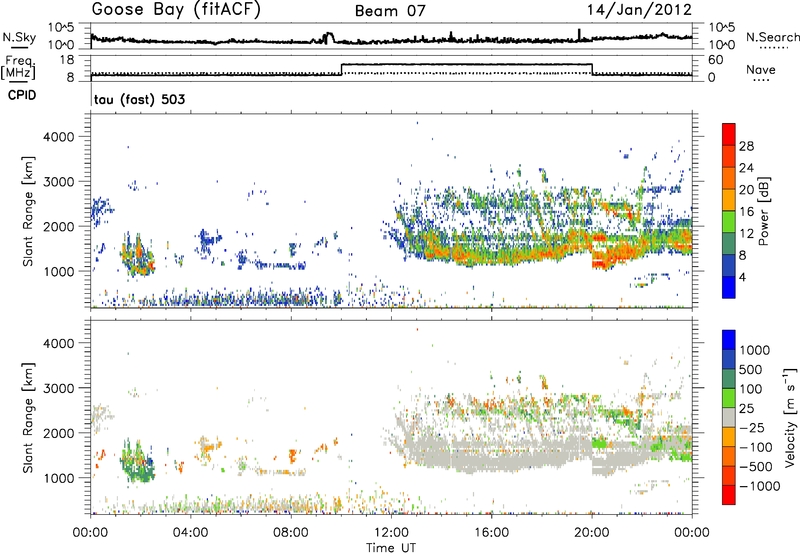800x554 pixels.
Task: Click the '24' label on power colorbar
Action: tap(746, 168)
